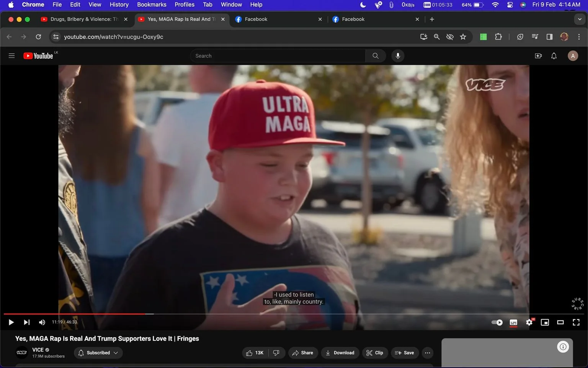Expand Chrome's tab search chevron
This screenshot has height=368, width=588.
click(x=580, y=19)
